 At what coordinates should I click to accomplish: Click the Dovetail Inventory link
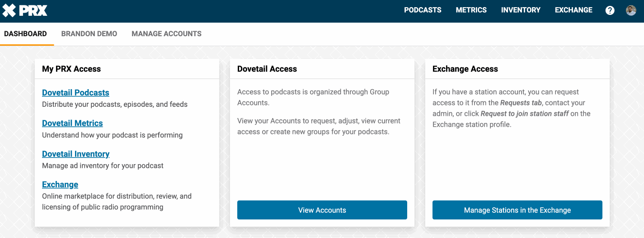tap(75, 154)
